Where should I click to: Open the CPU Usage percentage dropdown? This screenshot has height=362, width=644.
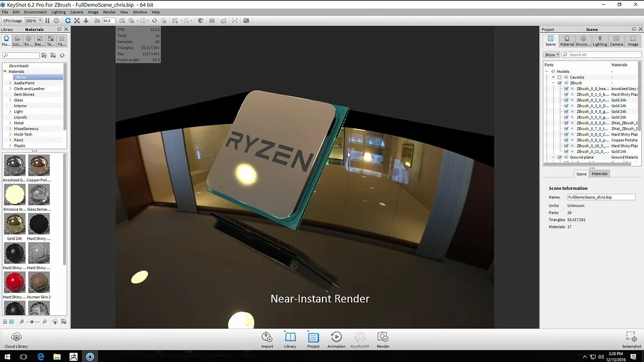coord(33,20)
